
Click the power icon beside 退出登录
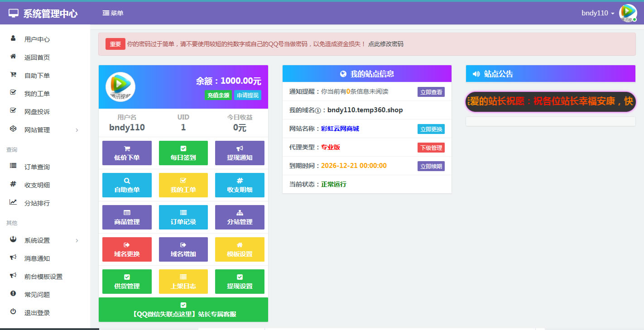[x=13, y=312]
